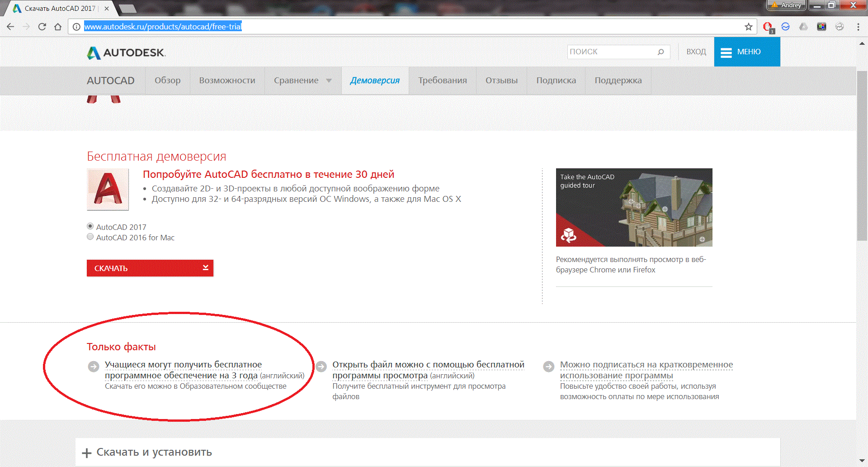This screenshot has height=467, width=868.
Task: Select the AutoCAD 2016 for Mac option
Action: 90,237
